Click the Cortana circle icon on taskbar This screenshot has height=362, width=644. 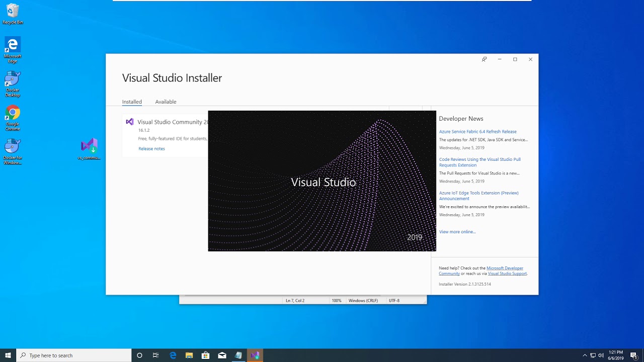pos(139,355)
